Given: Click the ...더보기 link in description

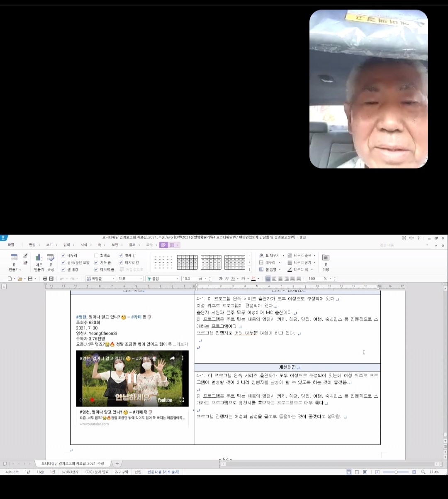Looking at the screenshot, I should tap(180, 344).
